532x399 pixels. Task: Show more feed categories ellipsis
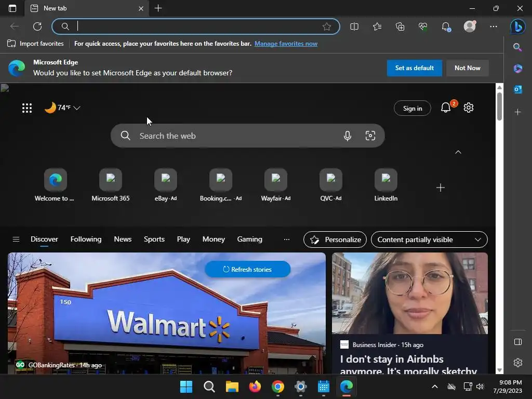(x=287, y=239)
